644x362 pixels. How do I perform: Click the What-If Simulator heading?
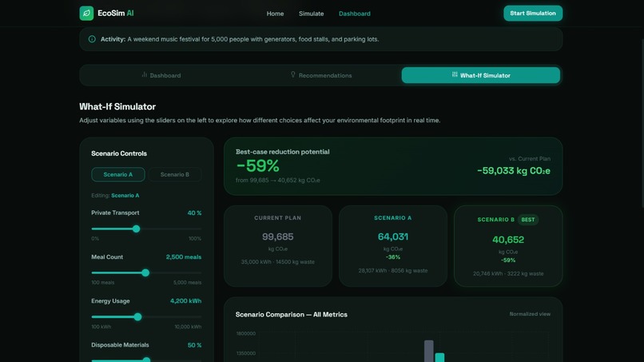117,106
